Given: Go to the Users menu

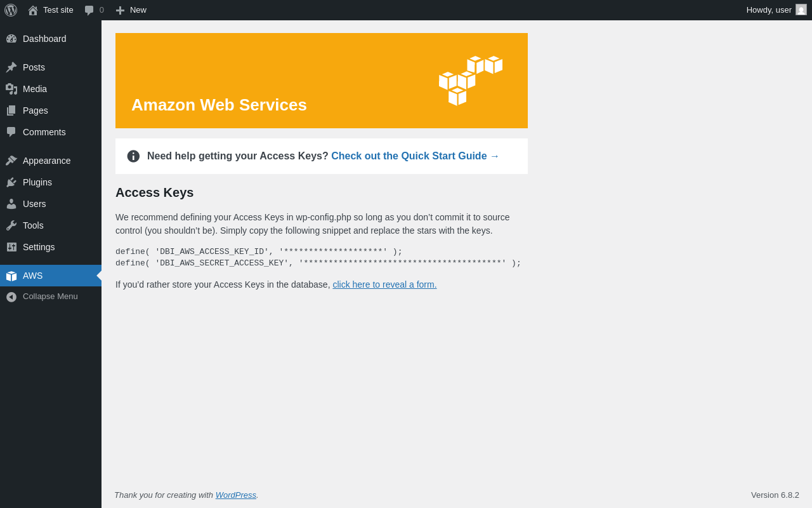Looking at the screenshot, I should [51, 204].
